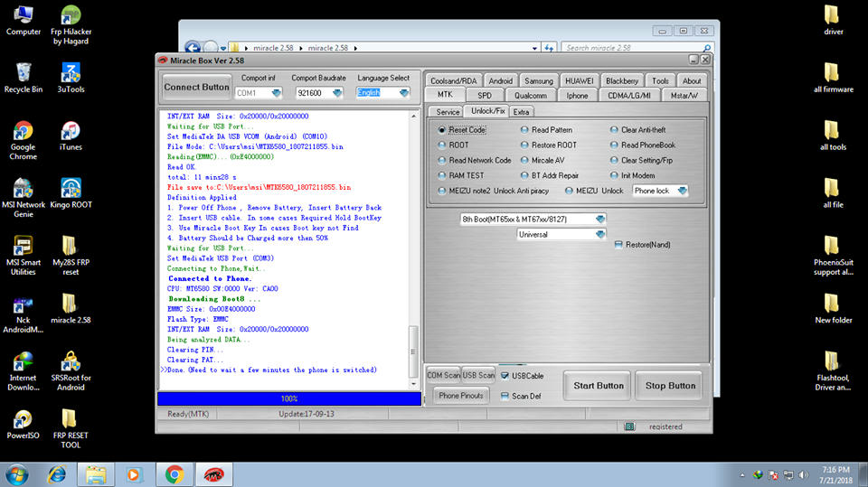868x487 pixels.
Task: Click the USB Scan button
Action: 478,375
